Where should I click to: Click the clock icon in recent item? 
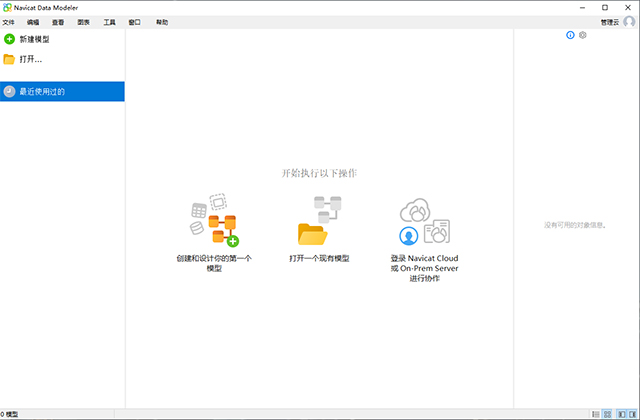(x=9, y=91)
